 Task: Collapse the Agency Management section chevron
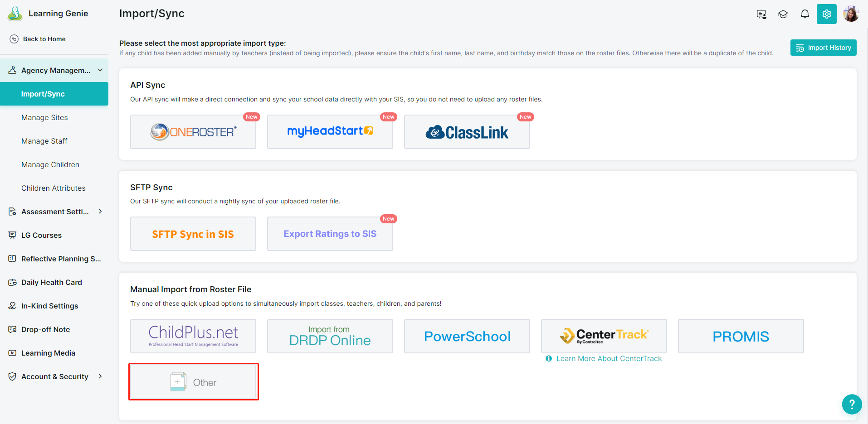tap(100, 70)
